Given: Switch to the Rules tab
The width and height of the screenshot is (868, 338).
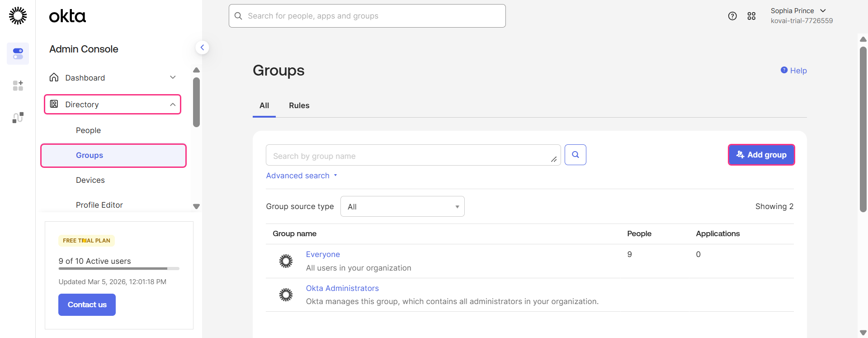Looking at the screenshot, I should point(299,105).
